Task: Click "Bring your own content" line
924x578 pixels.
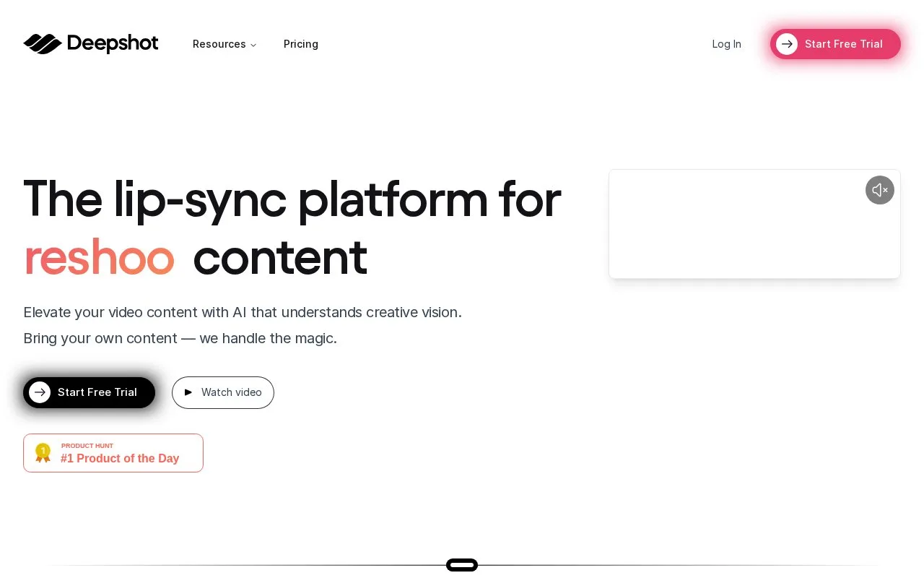Action: pyautogui.click(x=180, y=338)
